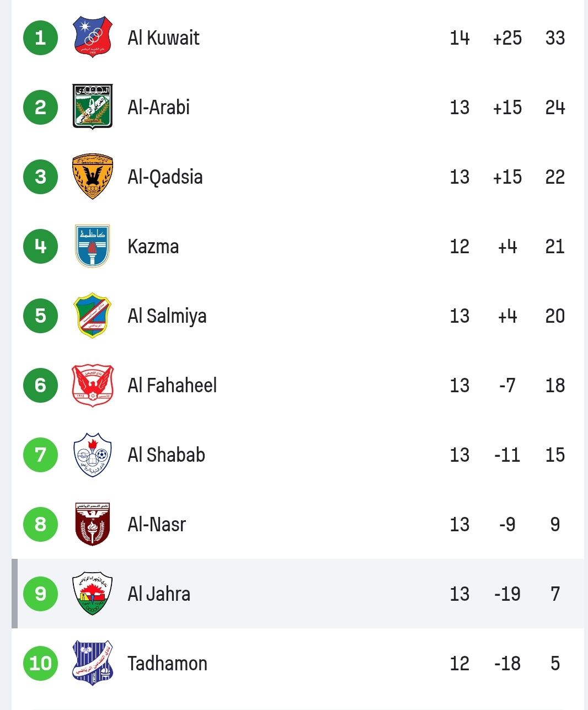Click the Al Jahra club crest
588x710 pixels.
point(93,594)
